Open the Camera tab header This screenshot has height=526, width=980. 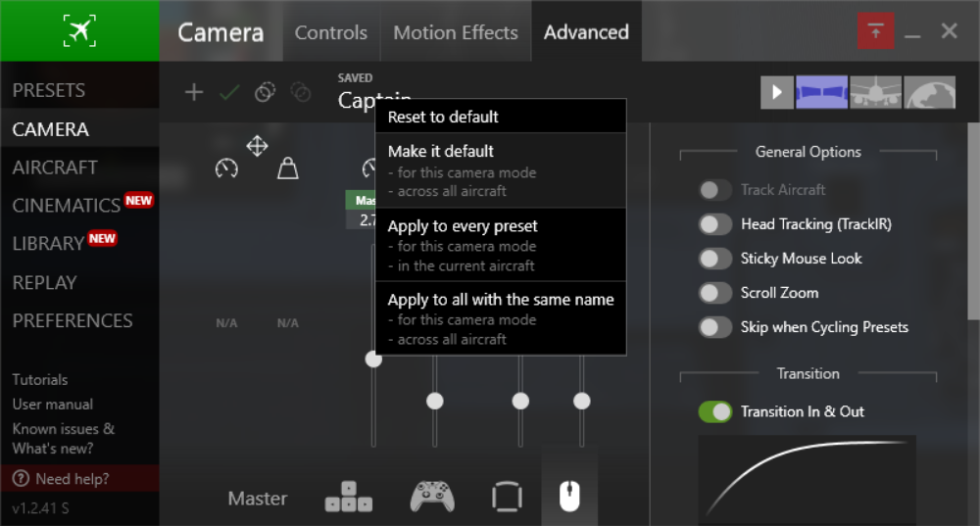pyautogui.click(x=220, y=32)
